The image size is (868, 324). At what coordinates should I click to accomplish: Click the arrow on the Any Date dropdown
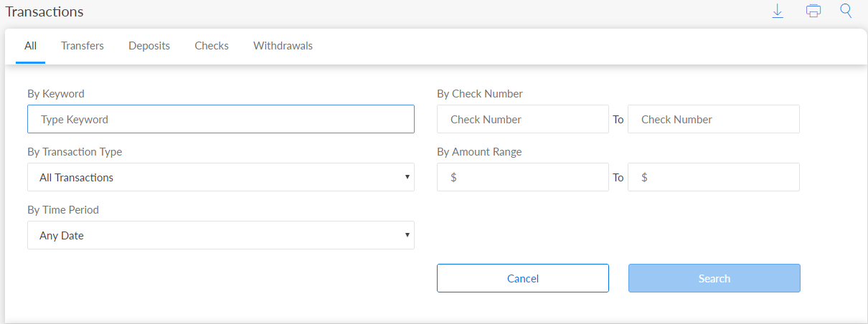pos(407,235)
